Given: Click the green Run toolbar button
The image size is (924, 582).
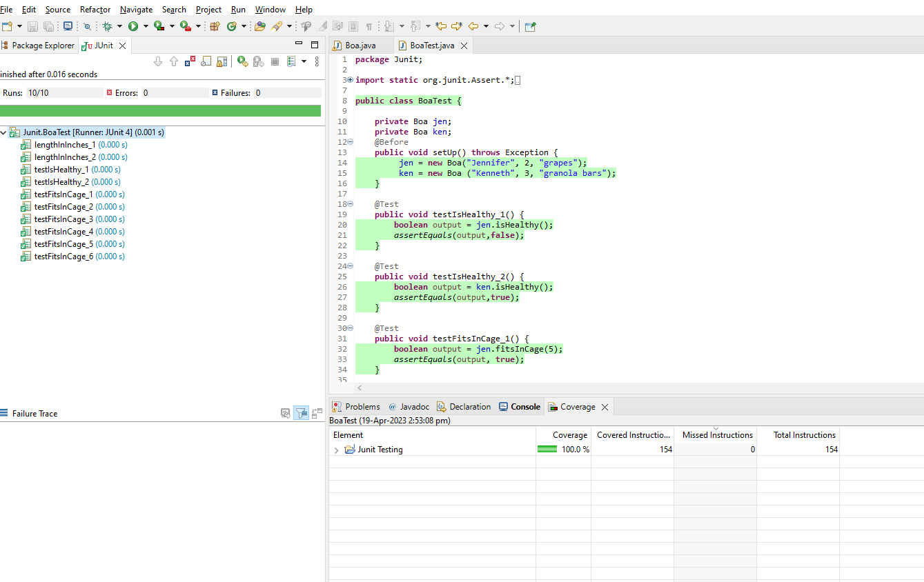Looking at the screenshot, I should pos(133,26).
